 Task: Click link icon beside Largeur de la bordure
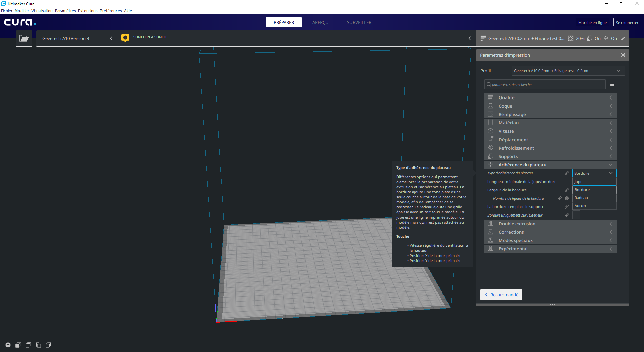567,190
